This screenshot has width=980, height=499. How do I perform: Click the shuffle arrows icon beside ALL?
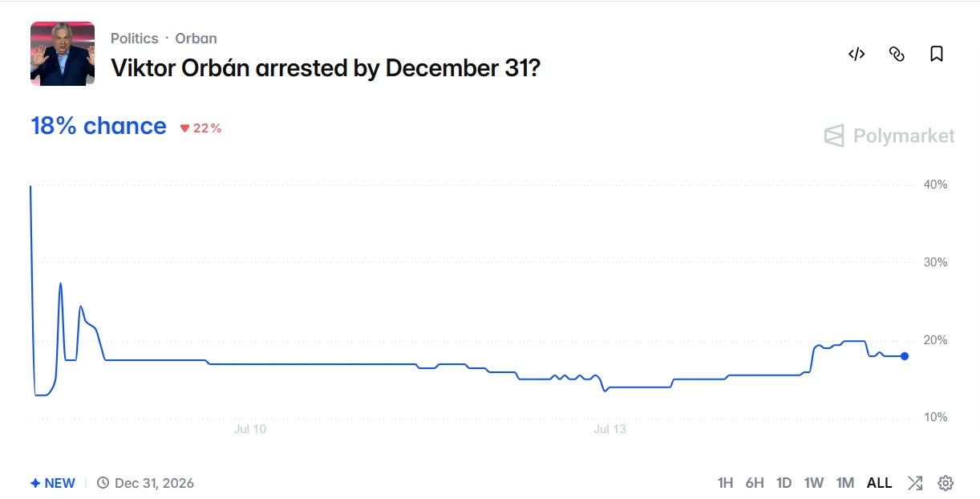pyautogui.click(x=915, y=483)
